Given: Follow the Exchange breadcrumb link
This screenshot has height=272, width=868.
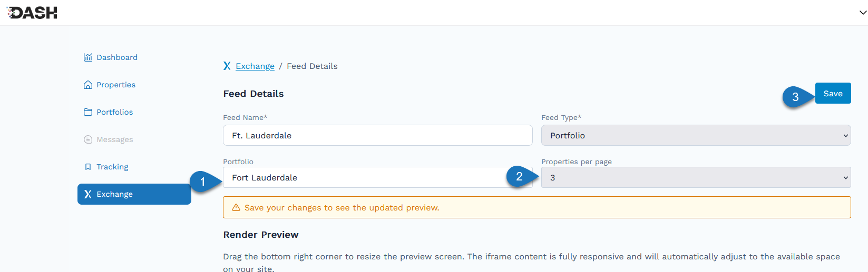Looking at the screenshot, I should coord(255,66).
